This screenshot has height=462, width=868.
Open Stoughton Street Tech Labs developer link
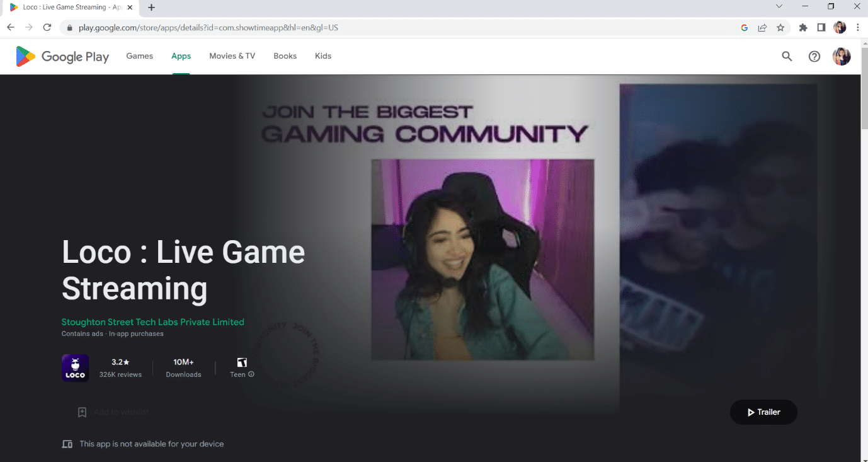click(153, 322)
